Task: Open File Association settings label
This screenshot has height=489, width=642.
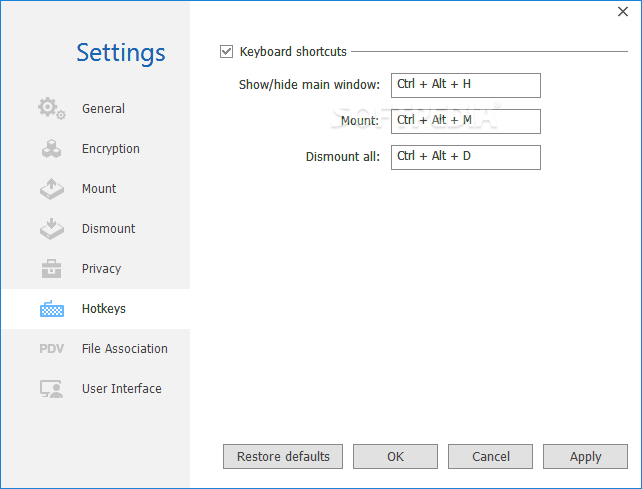Action: click(124, 349)
